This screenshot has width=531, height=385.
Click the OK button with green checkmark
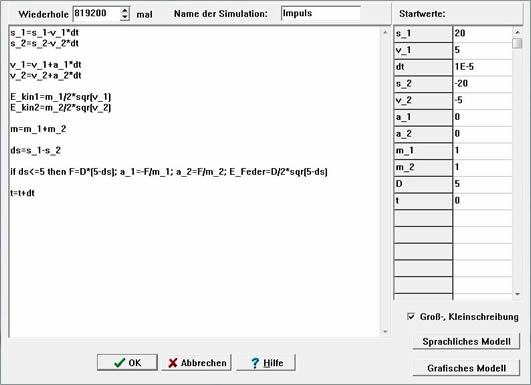(x=127, y=363)
